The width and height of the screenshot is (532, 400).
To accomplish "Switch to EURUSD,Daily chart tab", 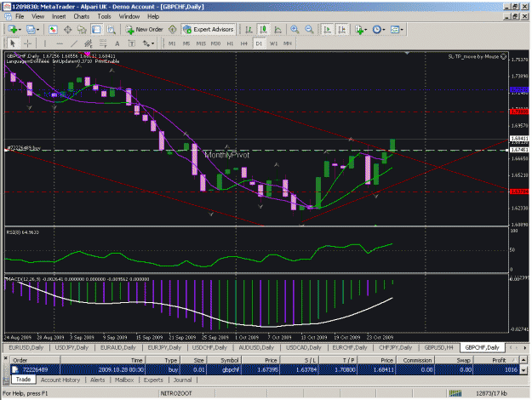I will [26, 348].
